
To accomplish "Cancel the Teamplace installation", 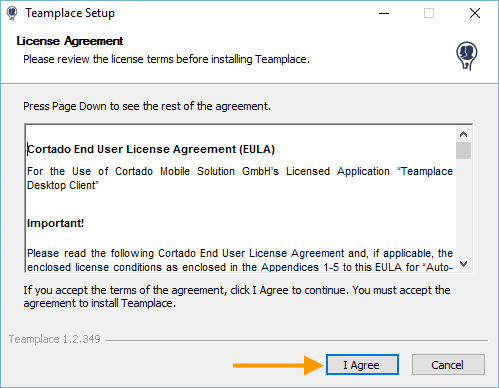I will [448, 365].
